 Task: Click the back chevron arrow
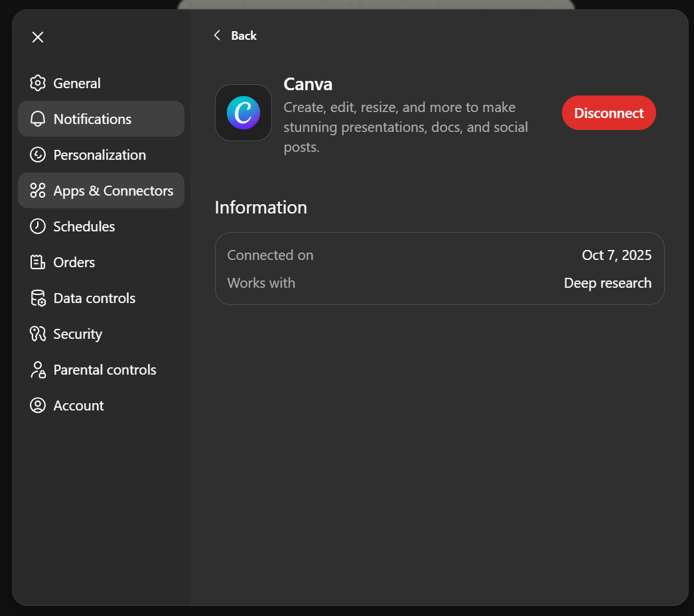click(x=217, y=35)
